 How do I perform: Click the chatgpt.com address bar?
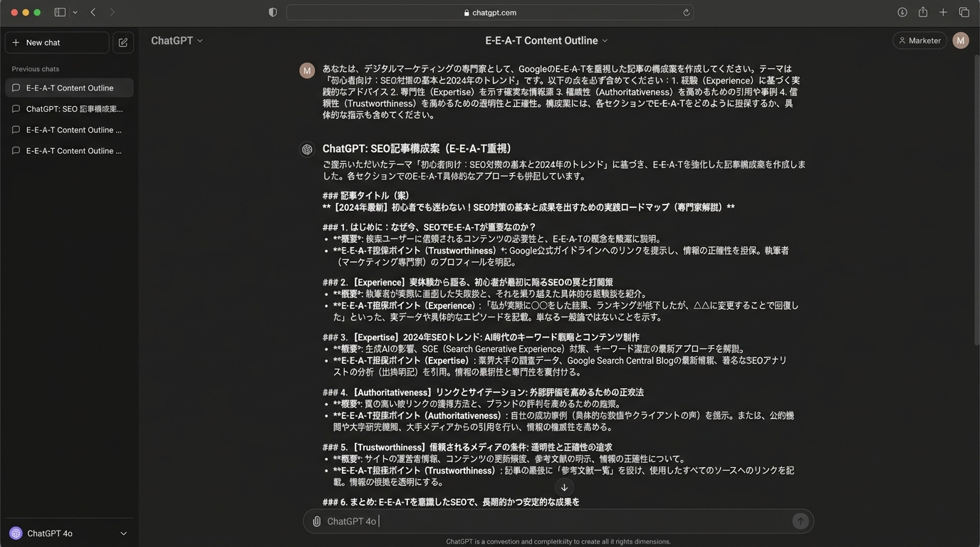point(490,12)
